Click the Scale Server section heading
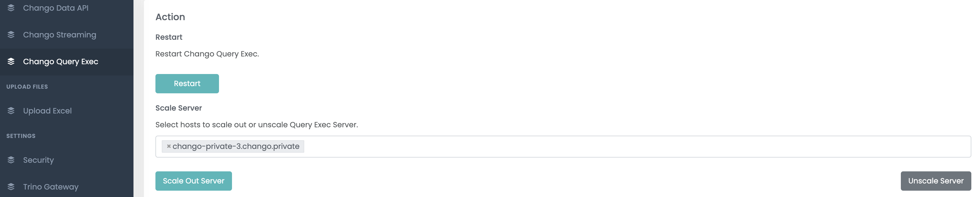 179,108
